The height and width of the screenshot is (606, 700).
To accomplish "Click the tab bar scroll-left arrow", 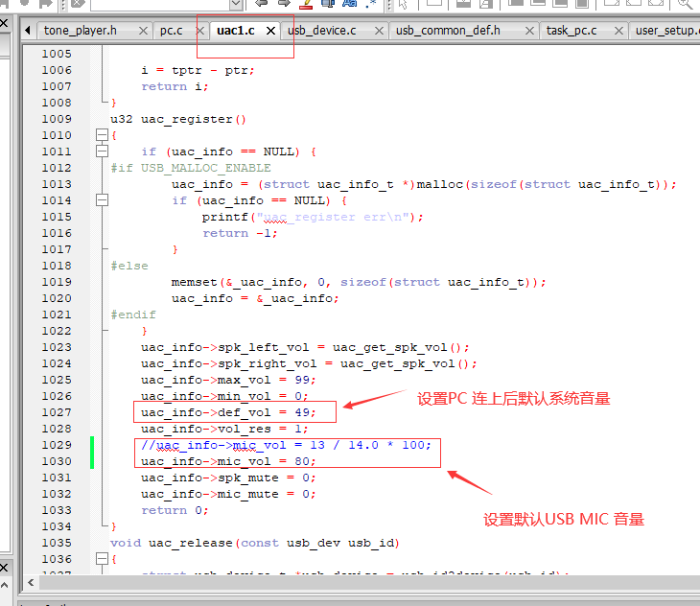I will click(x=28, y=31).
